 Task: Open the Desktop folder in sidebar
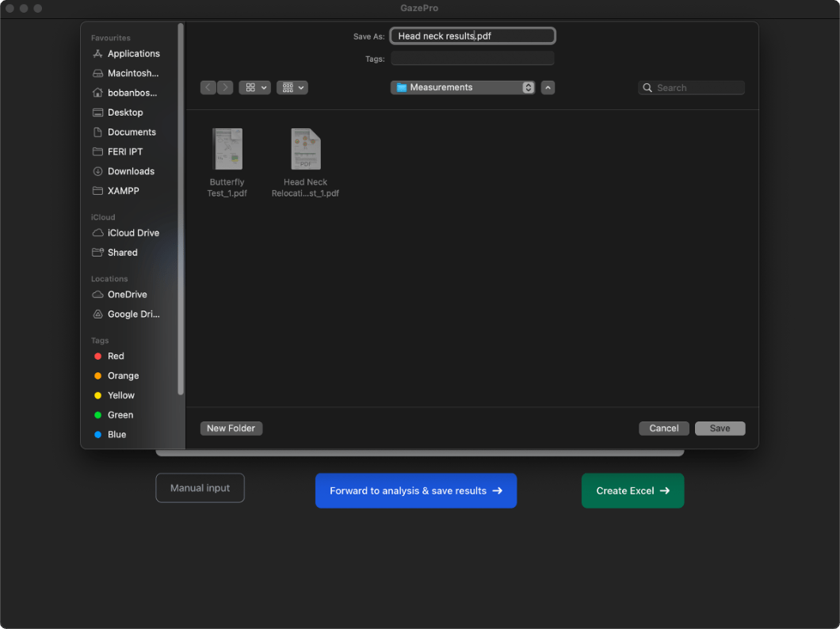click(127, 112)
